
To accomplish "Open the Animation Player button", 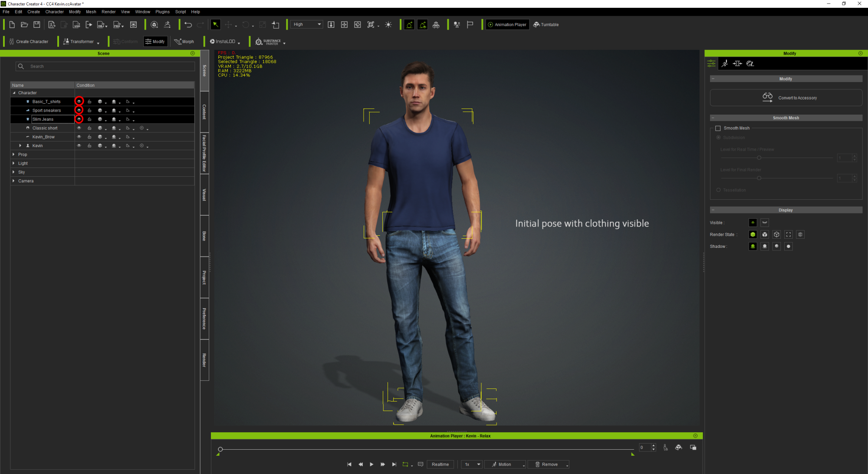I will [x=507, y=25].
